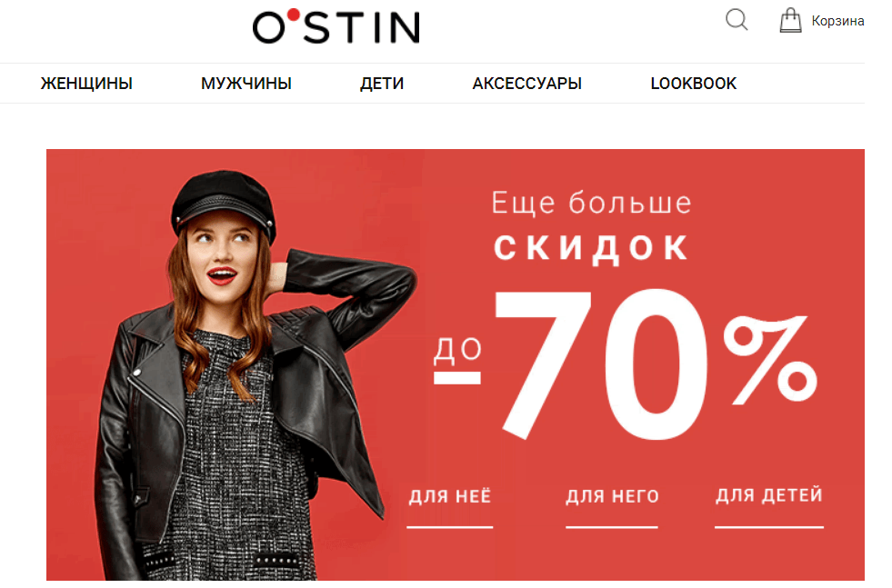Click the shopping bag cart icon
Viewport: 892px width, 588px height.
tap(790, 20)
